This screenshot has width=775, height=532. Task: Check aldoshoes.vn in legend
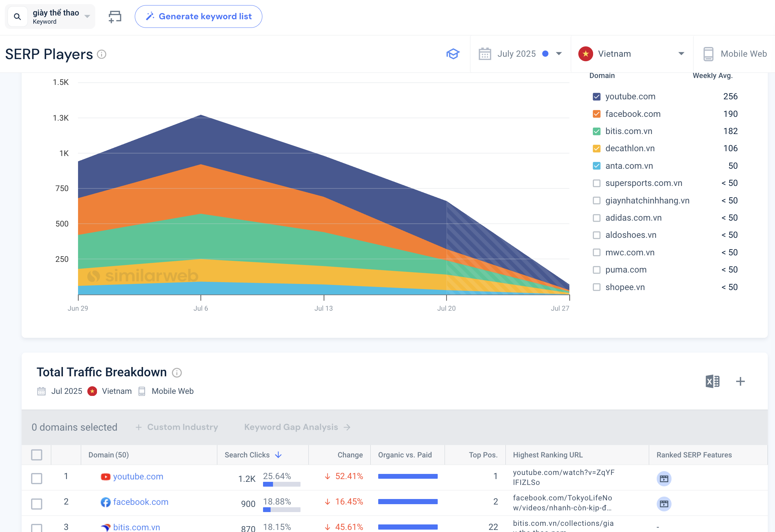click(597, 235)
